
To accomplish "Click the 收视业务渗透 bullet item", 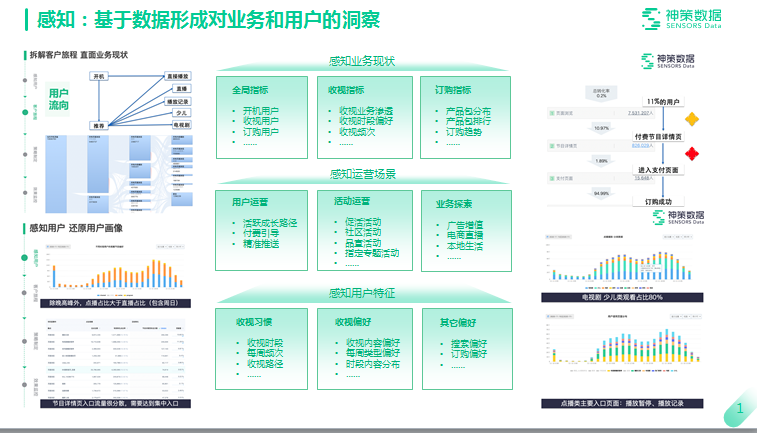I will point(366,111).
